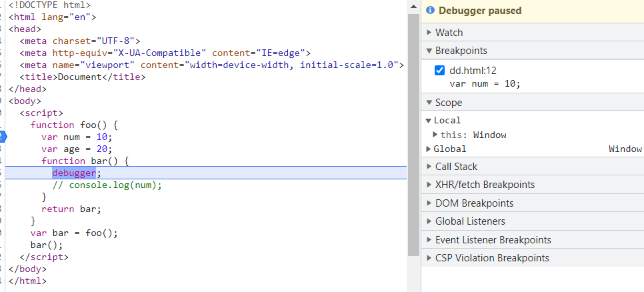Click the 'var age = 20;' line
The width and height of the screenshot is (644, 292).
(x=77, y=149)
